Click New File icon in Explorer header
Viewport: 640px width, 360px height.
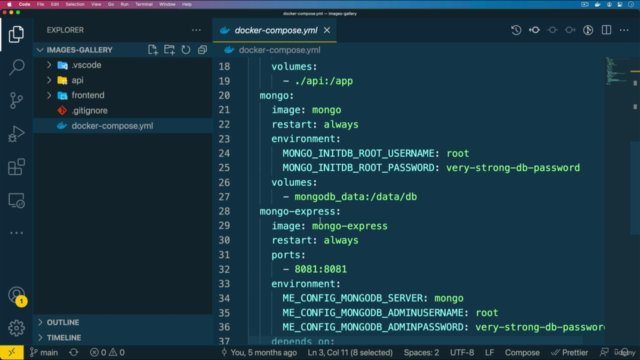coord(153,50)
